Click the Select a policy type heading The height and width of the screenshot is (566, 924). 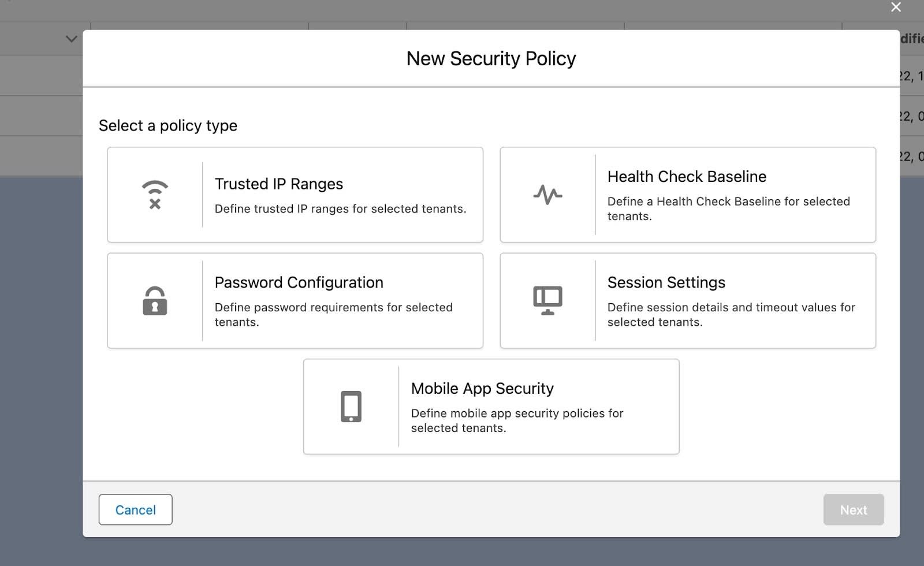click(168, 125)
